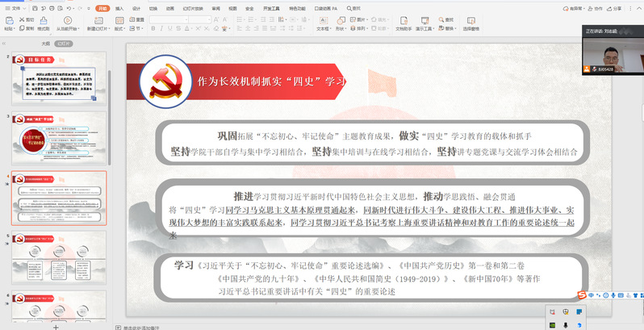Insert a Text Box (文本框) from ribbon
644x330 pixels.
point(321,22)
